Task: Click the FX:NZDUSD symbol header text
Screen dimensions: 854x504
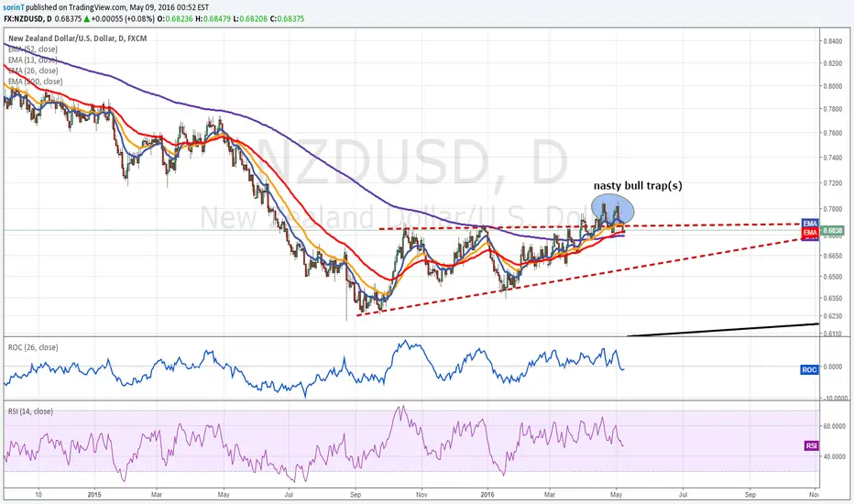Action: tap(27, 18)
